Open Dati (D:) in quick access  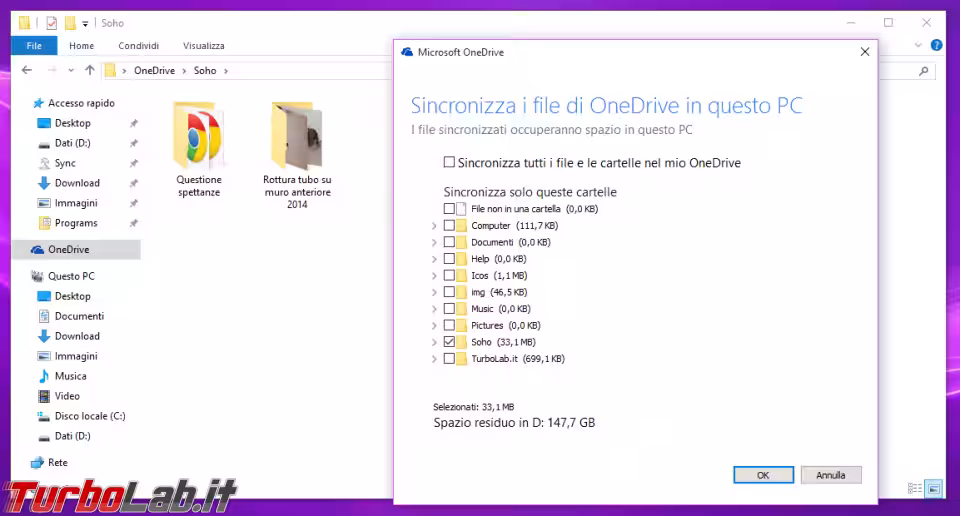point(72,143)
